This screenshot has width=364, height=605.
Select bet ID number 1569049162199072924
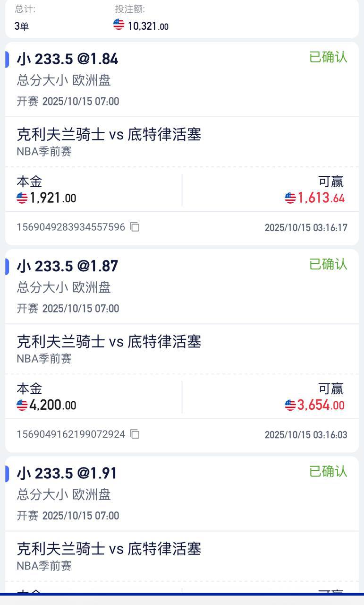tap(71, 434)
